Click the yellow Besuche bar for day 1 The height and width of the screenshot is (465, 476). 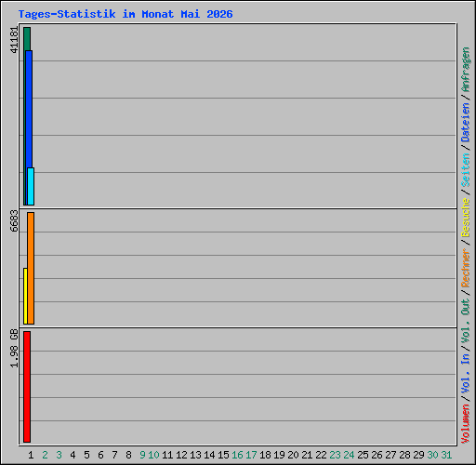coord(25,296)
